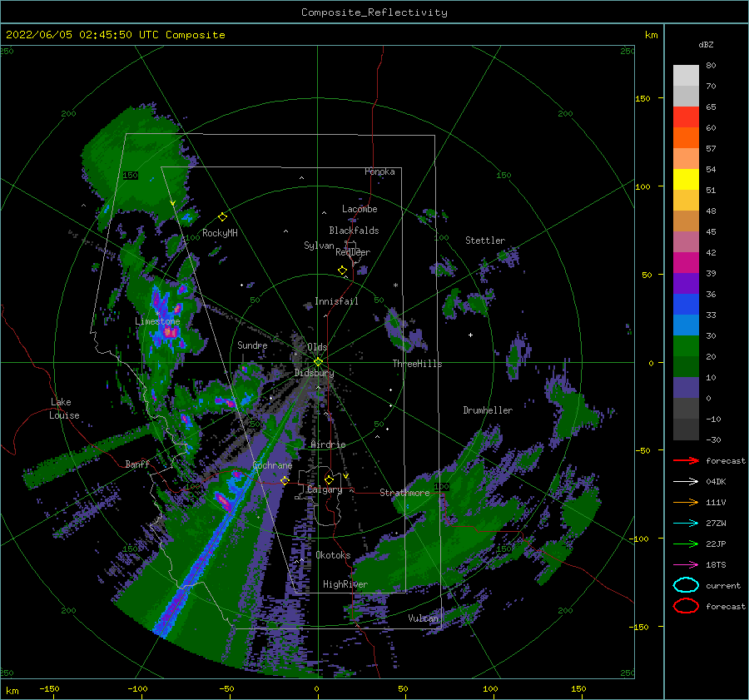Click the RedDeer city label
749x700 pixels.
click(x=353, y=252)
